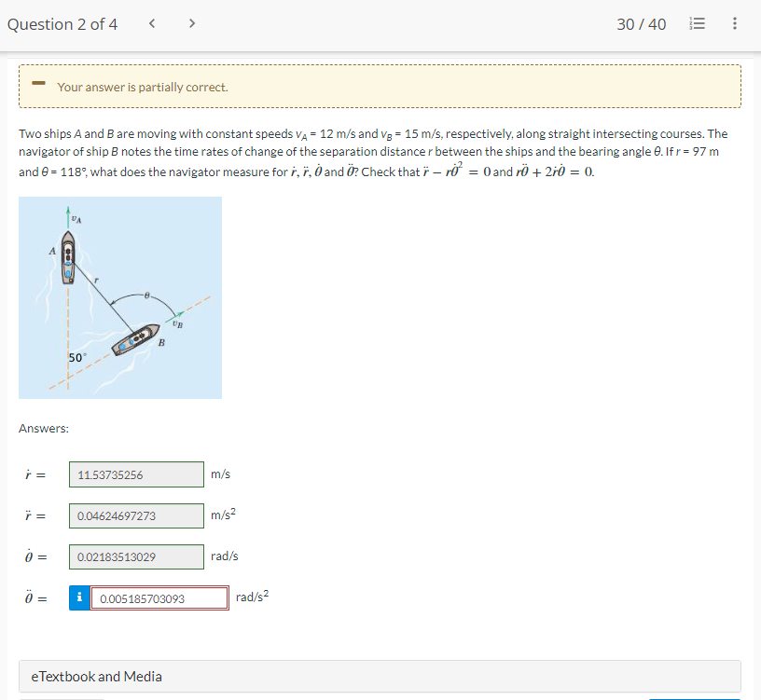This screenshot has width=761, height=700.
Task: Expand the eTextbook and Media section
Action: 96,676
